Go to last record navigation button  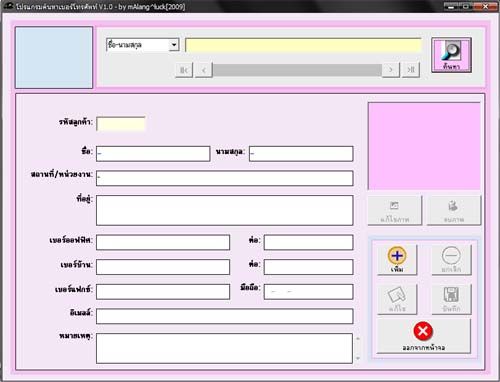pos(411,70)
